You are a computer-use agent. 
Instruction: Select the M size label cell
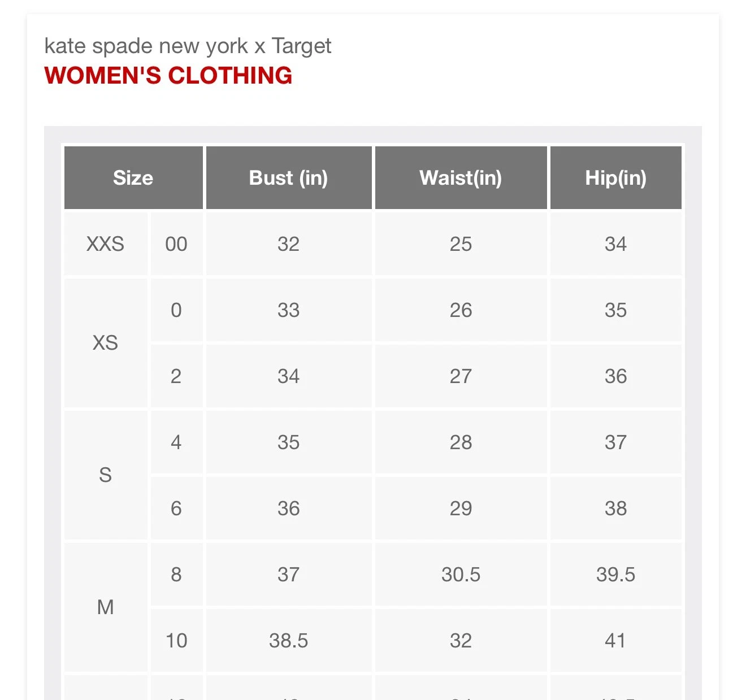point(105,607)
